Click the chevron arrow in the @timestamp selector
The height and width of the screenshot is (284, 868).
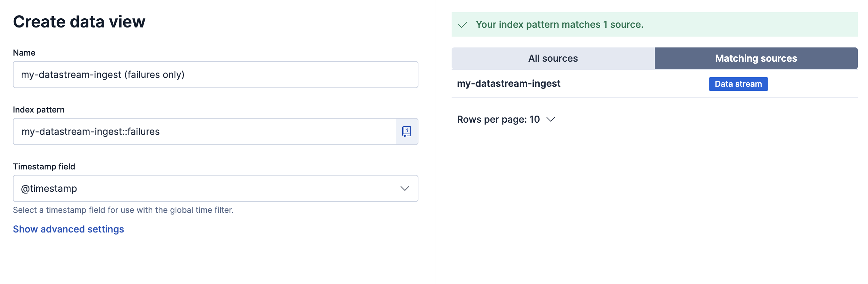coord(405,188)
